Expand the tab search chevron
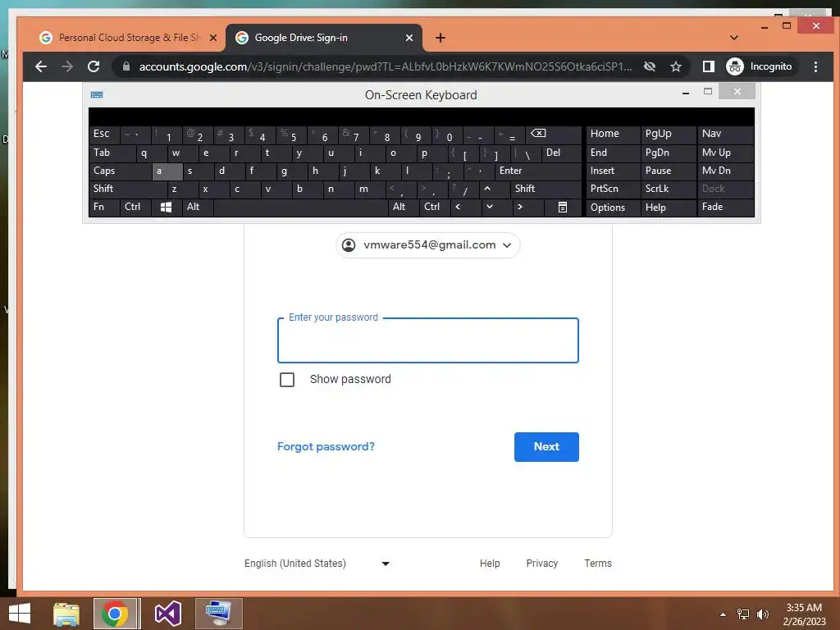Image resolution: width=840 pixels, height=630 pixels. pos(734,38)
